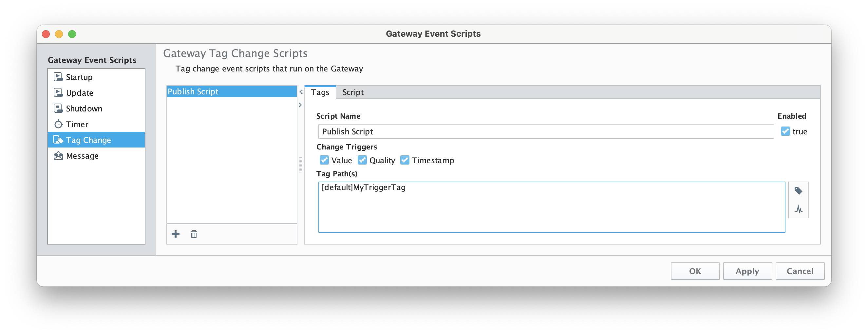868x335 pixels.
Task: Uncheck the Value change trigger
Action: tap(324, 160)
